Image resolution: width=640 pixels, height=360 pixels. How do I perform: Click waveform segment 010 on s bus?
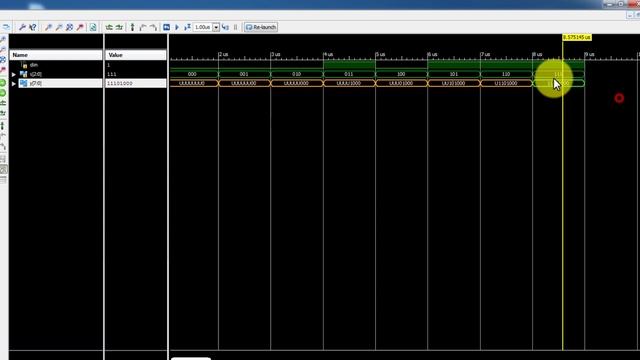297,74
